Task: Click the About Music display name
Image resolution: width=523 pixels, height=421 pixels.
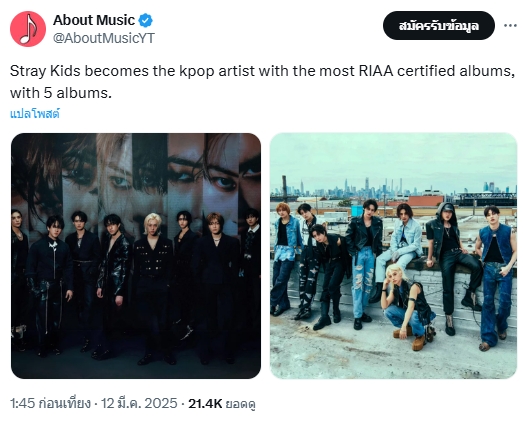Action: pos(94,20)
